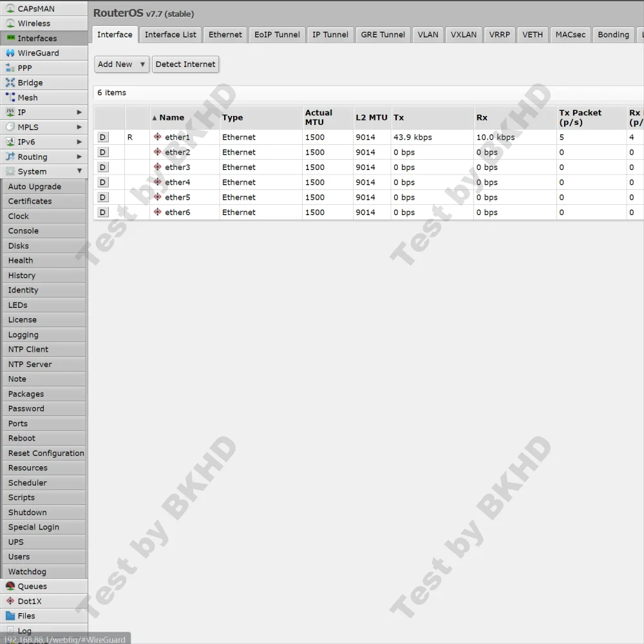Click the ether4 interface icon

(157, 182)
